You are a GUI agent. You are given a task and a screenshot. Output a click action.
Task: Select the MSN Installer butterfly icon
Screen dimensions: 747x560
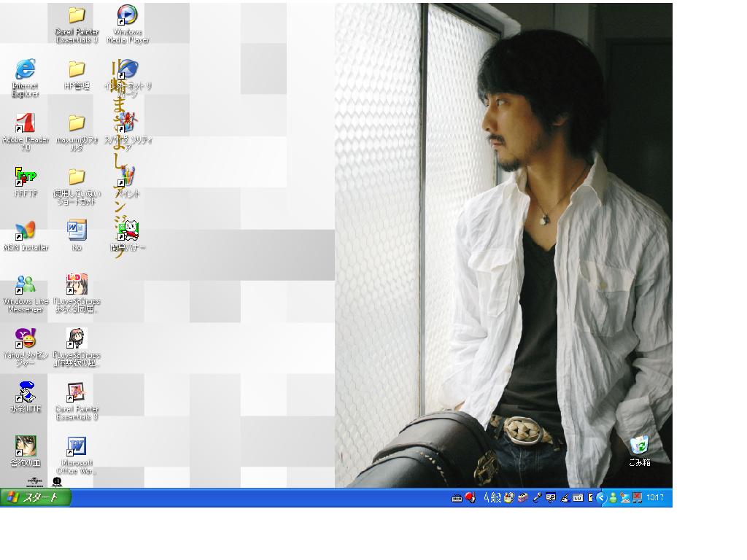point(26,231)
